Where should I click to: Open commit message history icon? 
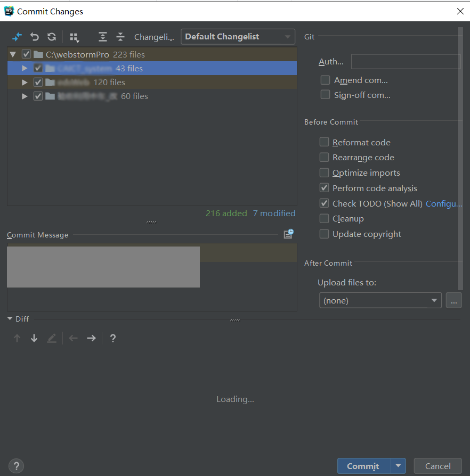288,234
